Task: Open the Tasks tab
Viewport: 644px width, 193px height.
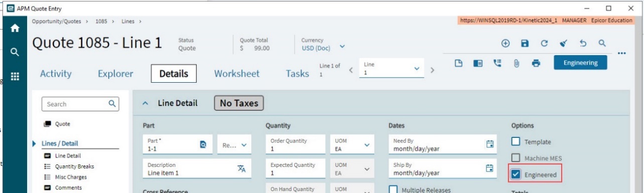Action: [x=297, y=74]
